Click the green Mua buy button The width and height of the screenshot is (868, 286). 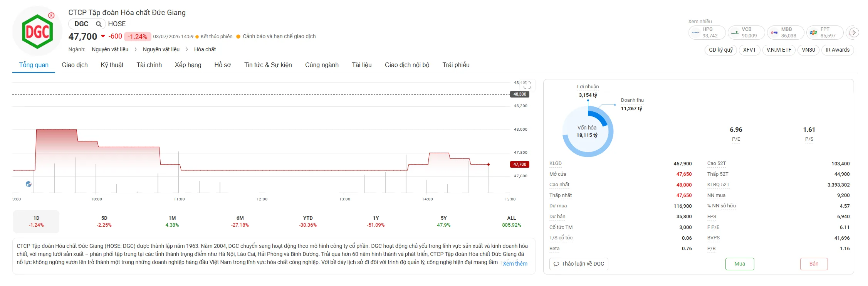click(x=740, y=264)
